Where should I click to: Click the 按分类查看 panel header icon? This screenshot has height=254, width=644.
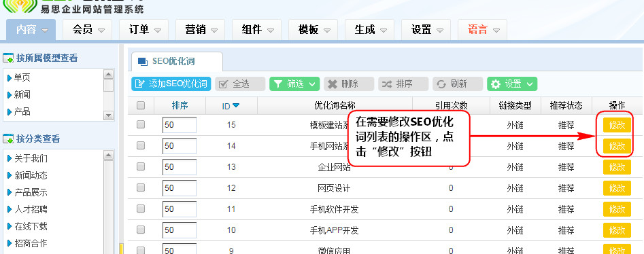click(x=8, y=139)
